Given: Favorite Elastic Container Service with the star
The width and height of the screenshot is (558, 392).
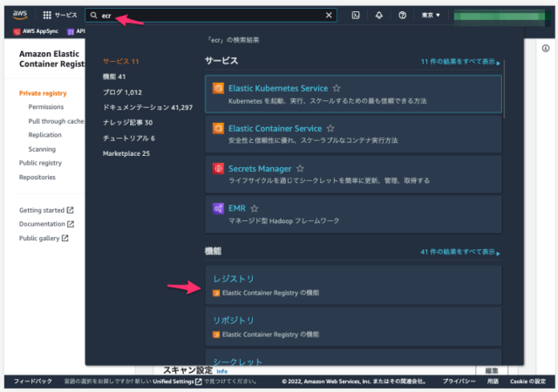Looking at the screenshot, I should pyautogui.click(x=330, y=128).
